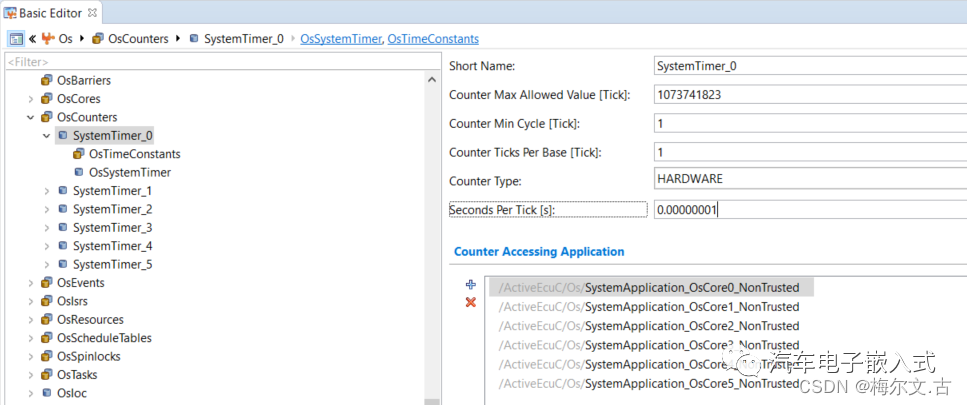The width and height of the screenshot is (967, 405).
Task: Collapse the SystemTimer_0 tree node
Action: tap(47, 135)
